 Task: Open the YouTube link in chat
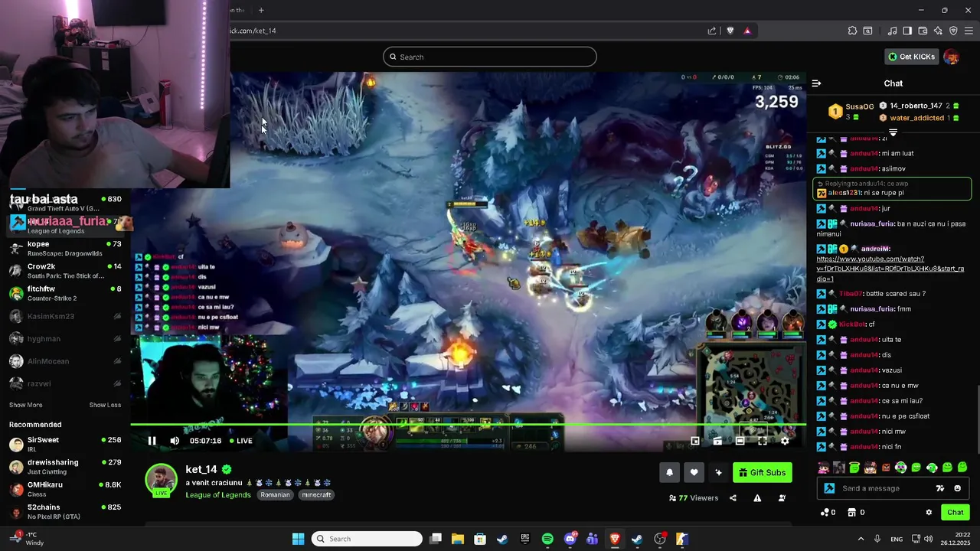click(x=890, y=269)
